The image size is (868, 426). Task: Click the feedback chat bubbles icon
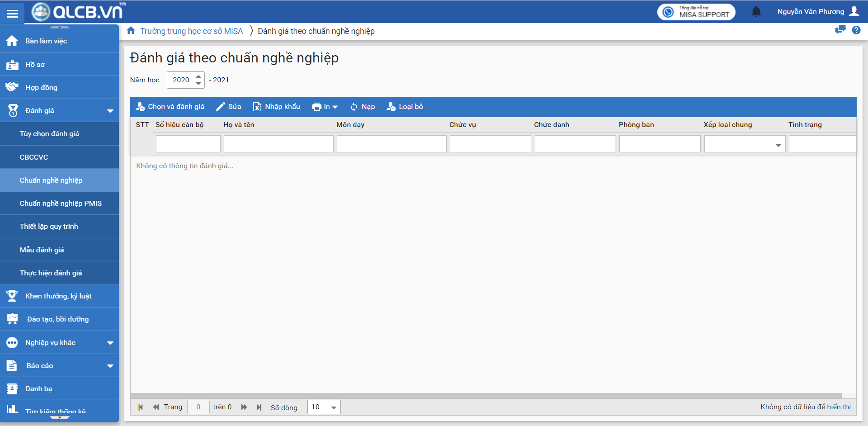[x=840, y=30]
